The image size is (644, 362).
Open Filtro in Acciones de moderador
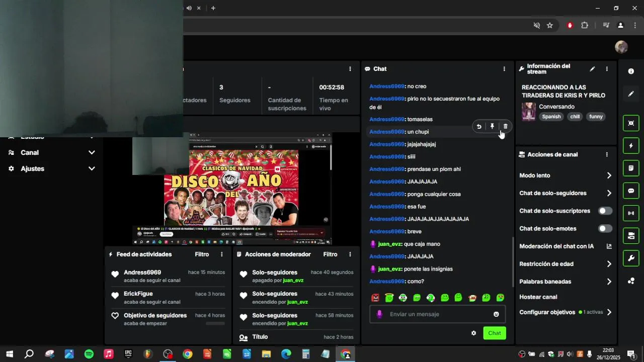point(330,254)
